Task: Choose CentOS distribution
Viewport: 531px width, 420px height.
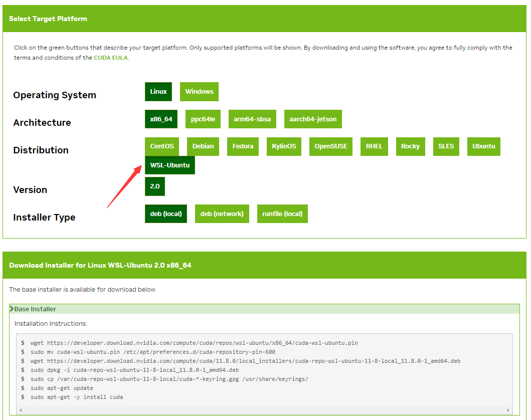Action: tap(162, 146)
